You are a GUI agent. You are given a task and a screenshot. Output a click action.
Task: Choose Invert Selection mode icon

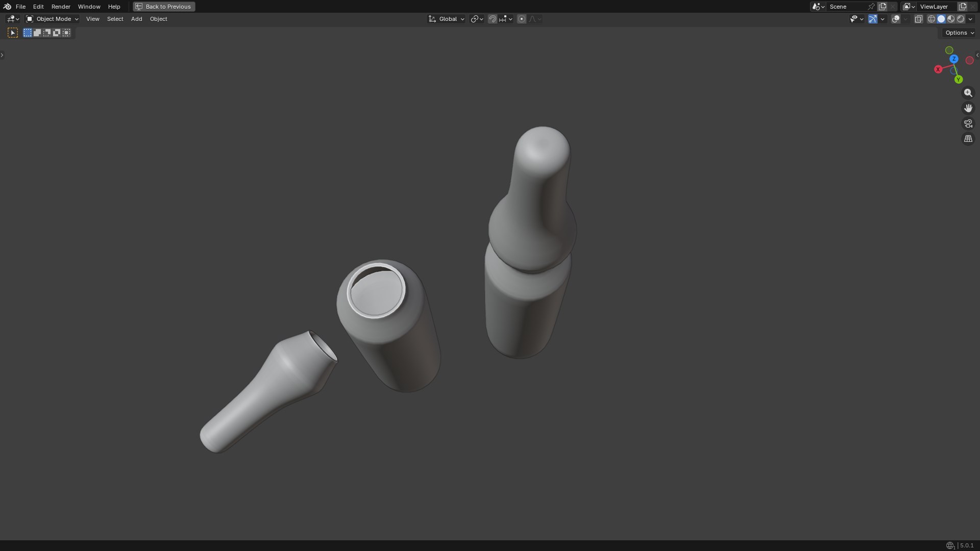coord(57,33)
